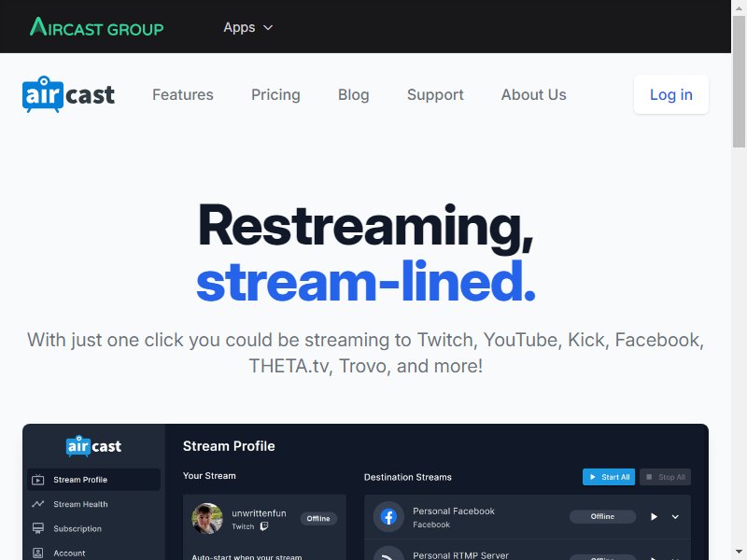
Task: Click the Offline badge beside unwrittenfun
Action: tap(318, 519)
